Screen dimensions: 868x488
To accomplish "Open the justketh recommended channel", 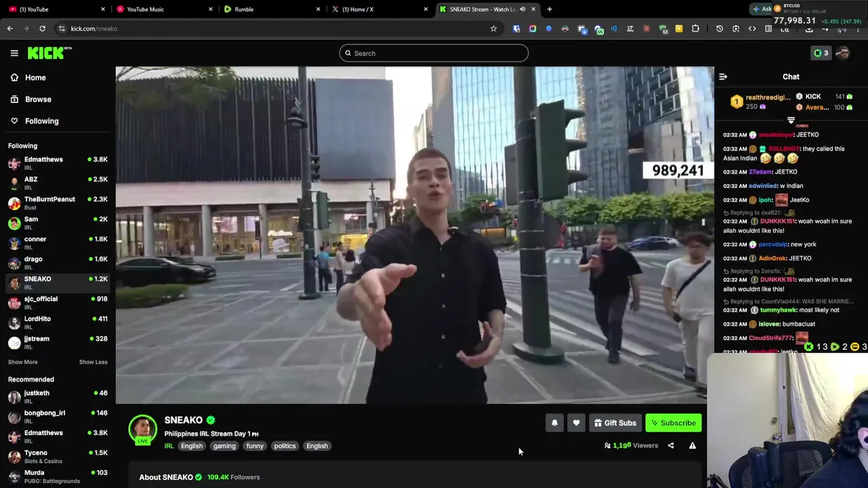I will 58,396.
